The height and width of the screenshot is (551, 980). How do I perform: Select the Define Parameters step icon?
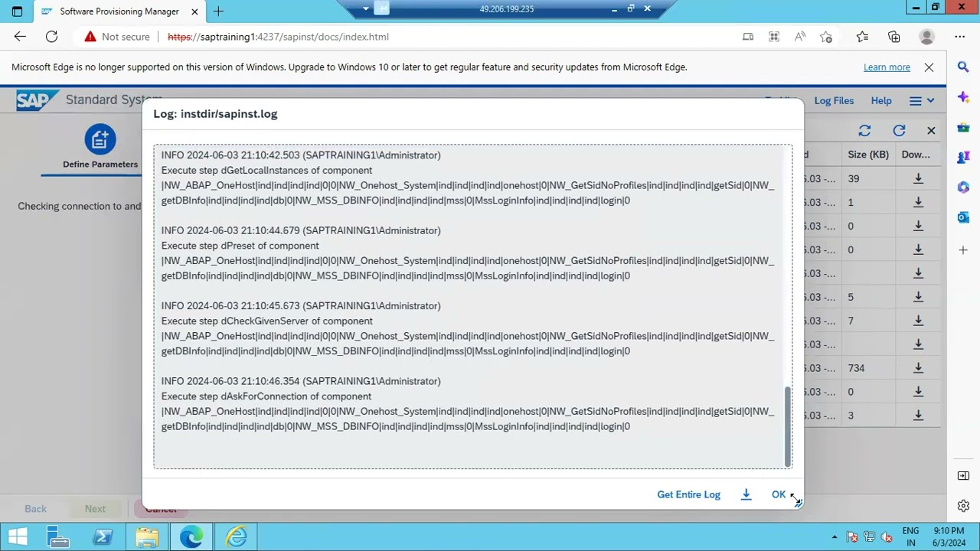coord(100,139)
